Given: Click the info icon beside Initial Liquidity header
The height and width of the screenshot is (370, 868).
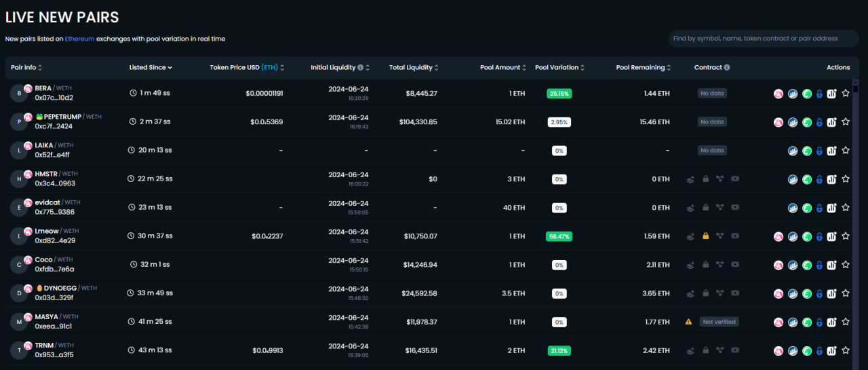Looking at the screenshot, I should click(x=360, y=67).
